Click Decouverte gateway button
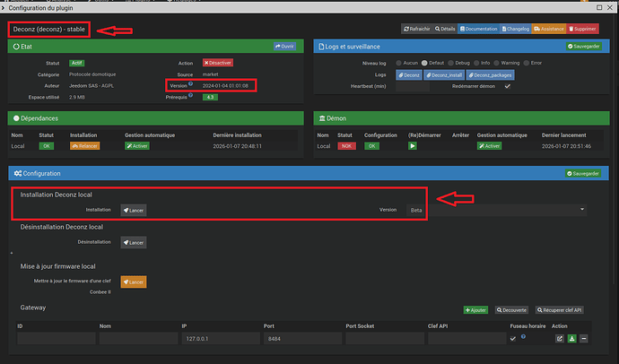 coord(511,310)
